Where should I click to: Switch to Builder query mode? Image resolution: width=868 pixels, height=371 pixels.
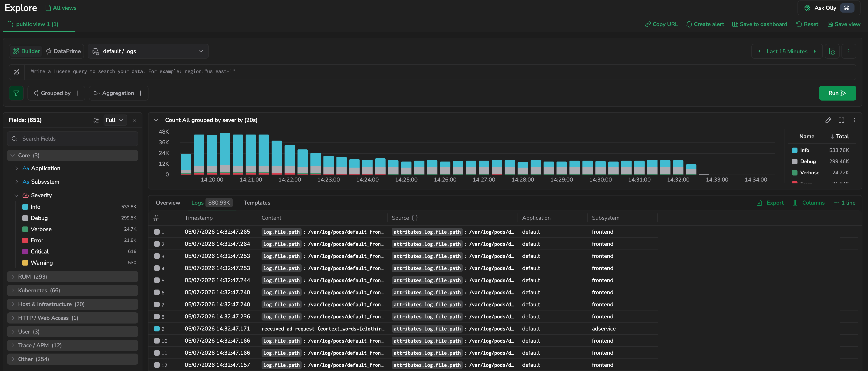[26, 51]
